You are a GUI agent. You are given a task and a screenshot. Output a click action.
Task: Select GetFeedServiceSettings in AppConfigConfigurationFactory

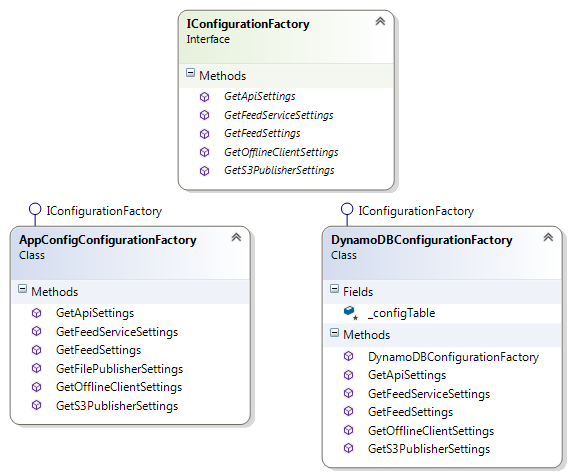tap(117, 332)
